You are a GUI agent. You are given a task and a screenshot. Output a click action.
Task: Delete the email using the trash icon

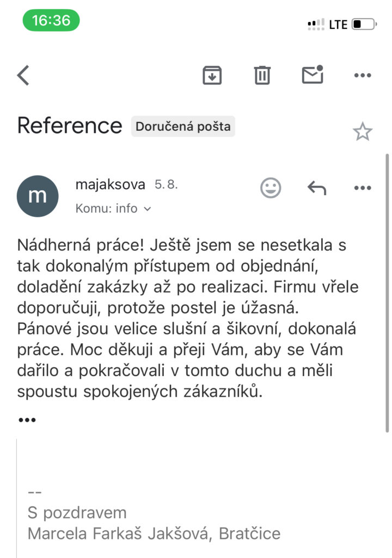click(x=262, y=75)
